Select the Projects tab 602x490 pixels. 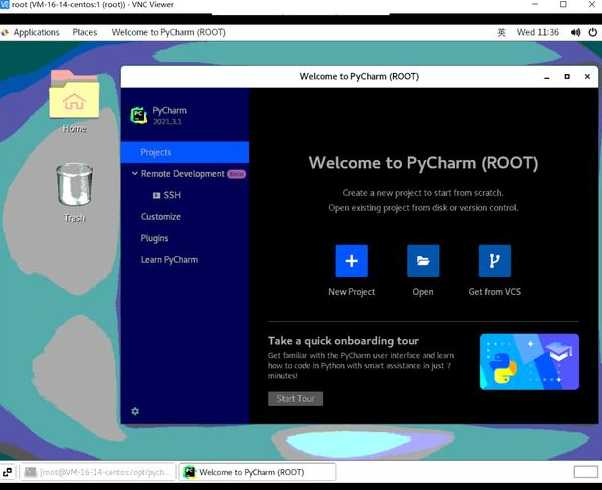185,152
